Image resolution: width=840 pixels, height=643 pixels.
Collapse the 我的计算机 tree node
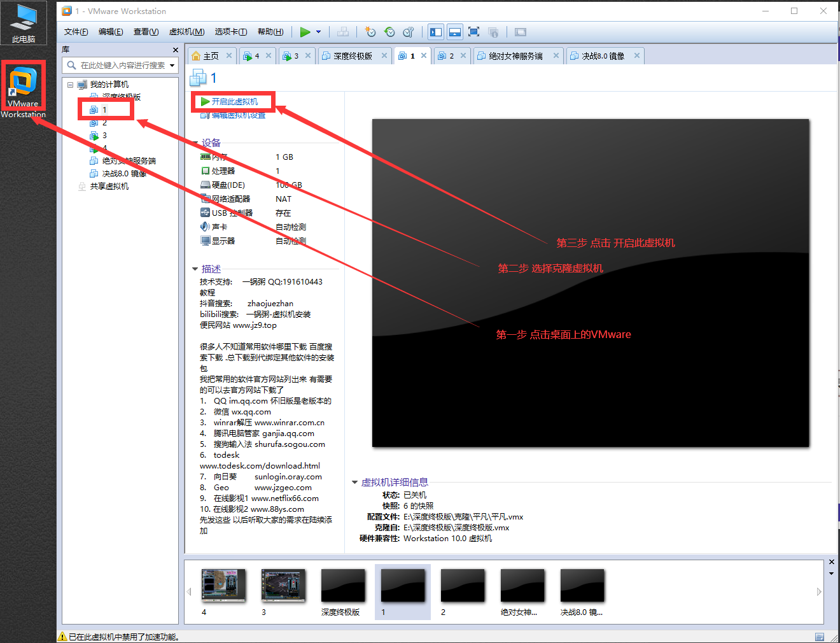click(x=70, y=85)
